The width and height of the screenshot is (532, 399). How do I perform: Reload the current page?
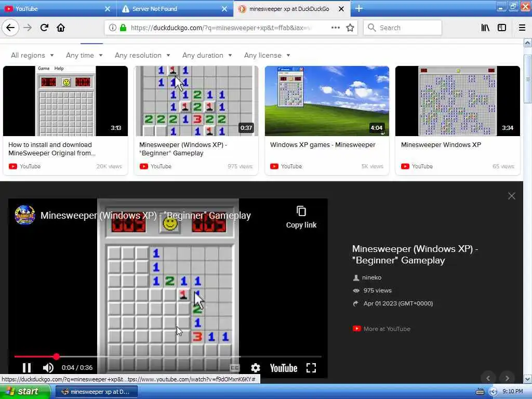(x=44, y=28)
